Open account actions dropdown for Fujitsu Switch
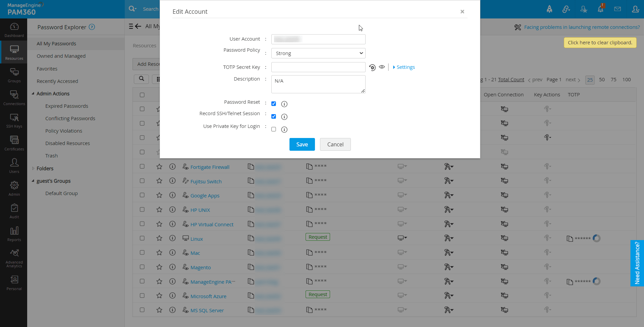Screen dimensions: 644x327 pyautogui.click(x=449, y=181)
